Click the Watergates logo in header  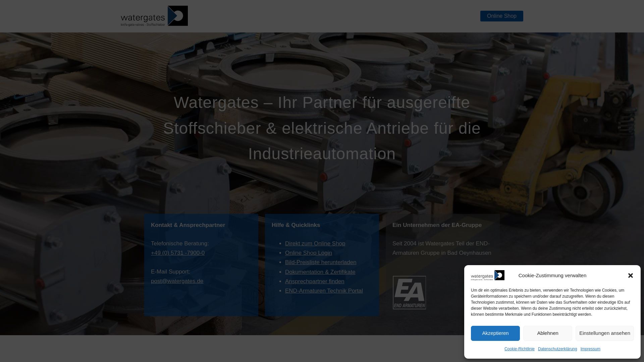pyautogui.click(x=154, y=16)
